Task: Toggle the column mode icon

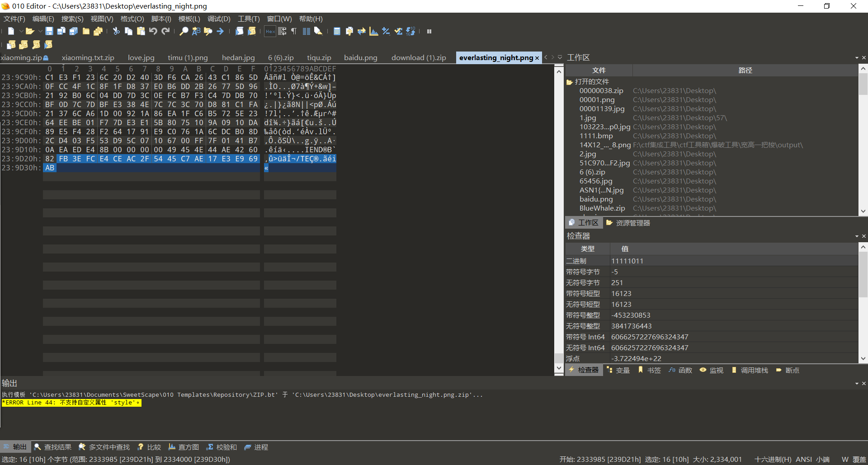Action: 306,31
